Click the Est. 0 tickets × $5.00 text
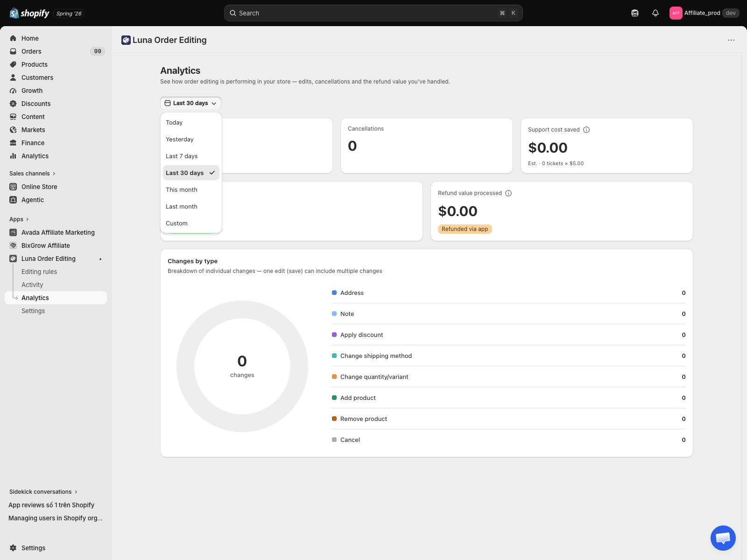Viewport: 747px width, 560px height. click(556, 163)
